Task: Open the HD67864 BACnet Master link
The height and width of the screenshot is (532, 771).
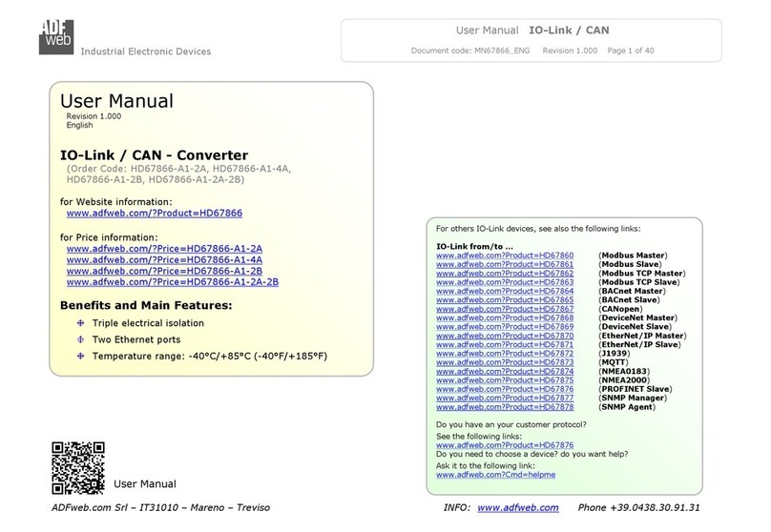Action: (505, 291)
